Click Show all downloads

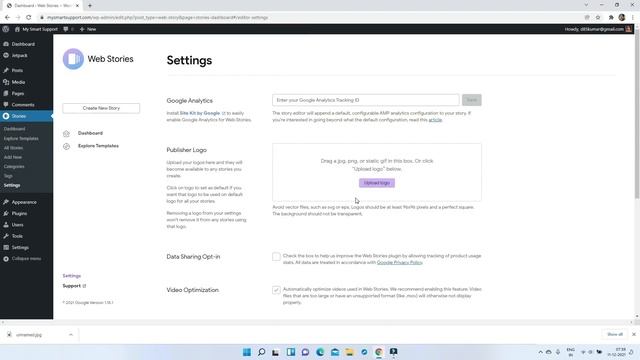(x=615, y=334)
